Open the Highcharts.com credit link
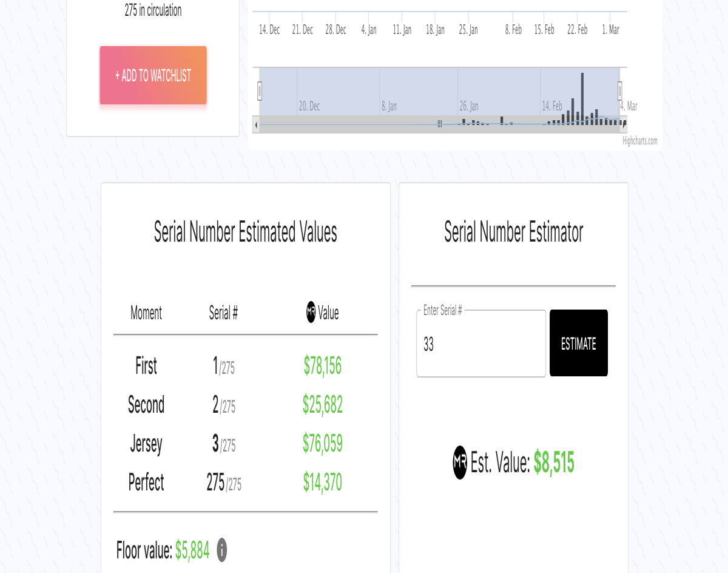The width and height of the screenshot is (728, 573). (x=639, y=141)
